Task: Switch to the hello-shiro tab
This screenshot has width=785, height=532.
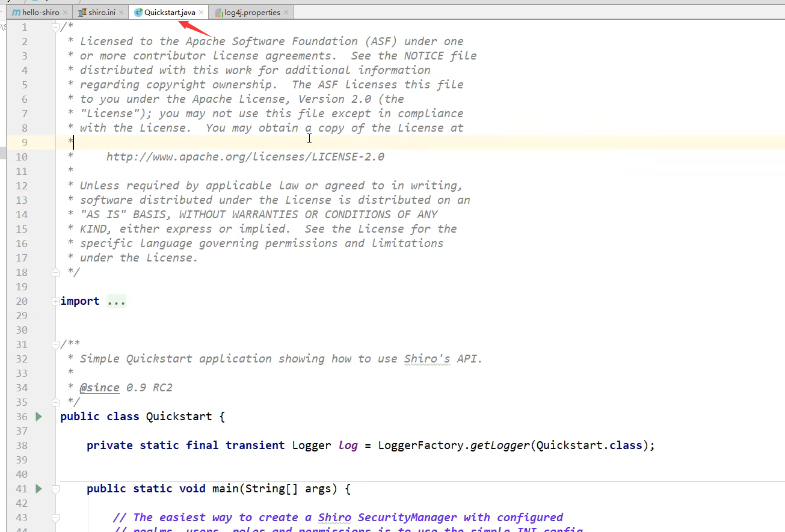Action: click(40, 12)
